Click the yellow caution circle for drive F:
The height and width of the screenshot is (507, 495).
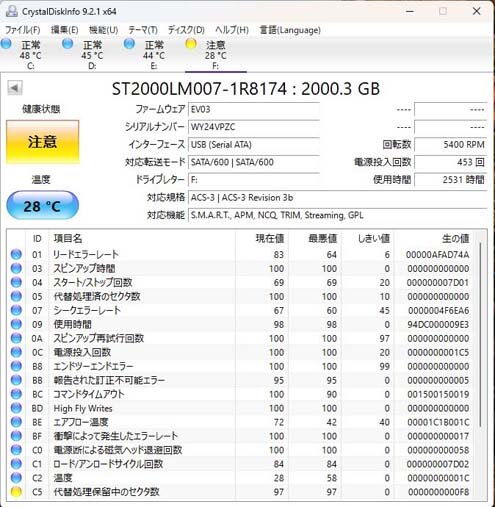click(x=191, y=44)
